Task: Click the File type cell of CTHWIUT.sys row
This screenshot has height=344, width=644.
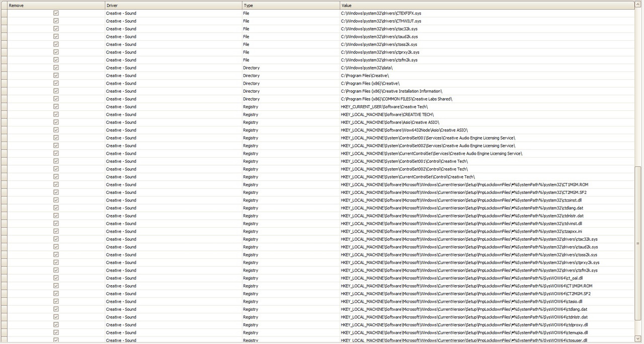Action: (291, 21)
